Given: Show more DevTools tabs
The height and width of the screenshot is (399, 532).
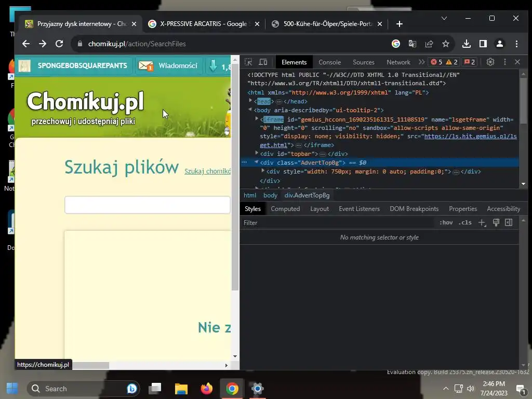Looking at the screenshot, I should [421, 62].
